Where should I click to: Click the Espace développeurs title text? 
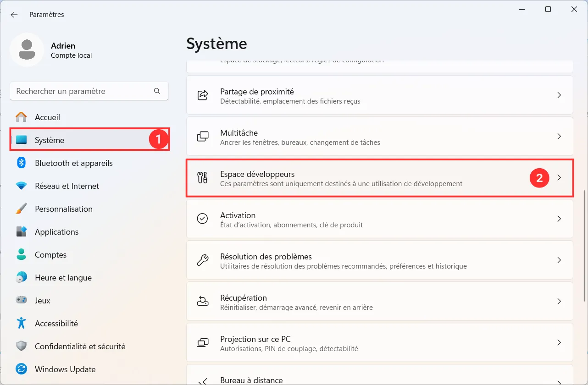(x=257, y=174)
